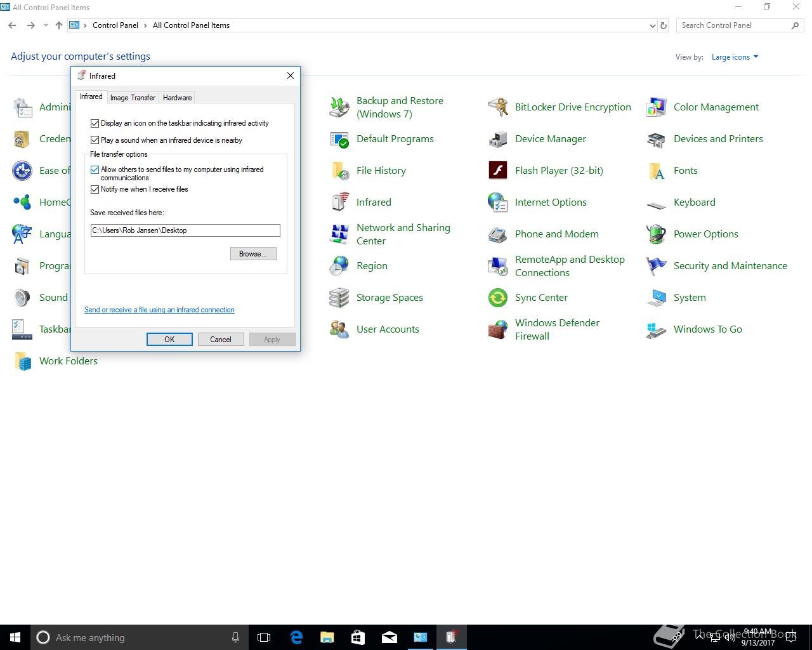This screenshot has height=650, width=812.
Task: Open the View by Large icons dropdown
Action: tap(735, 57)
